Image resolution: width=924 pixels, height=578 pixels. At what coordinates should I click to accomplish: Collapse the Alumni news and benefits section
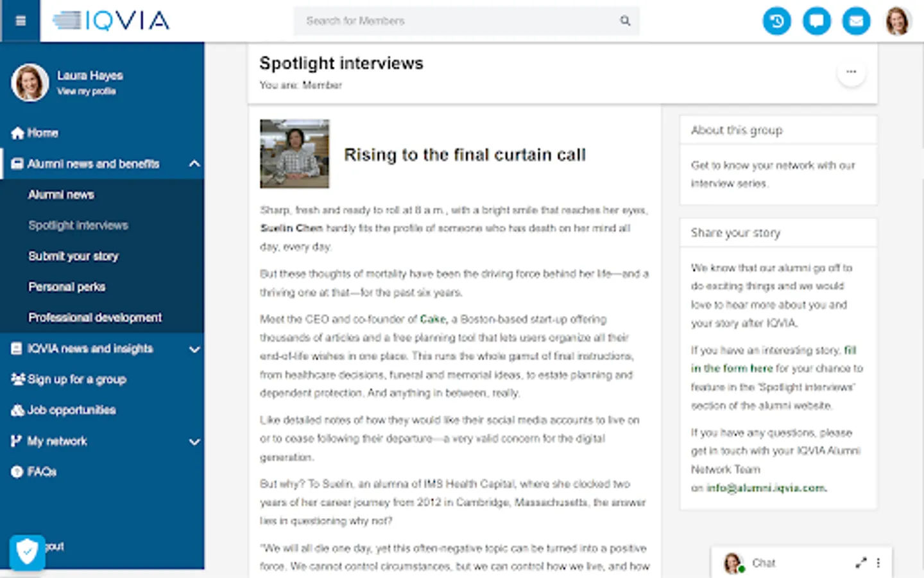tap(194, 164)
